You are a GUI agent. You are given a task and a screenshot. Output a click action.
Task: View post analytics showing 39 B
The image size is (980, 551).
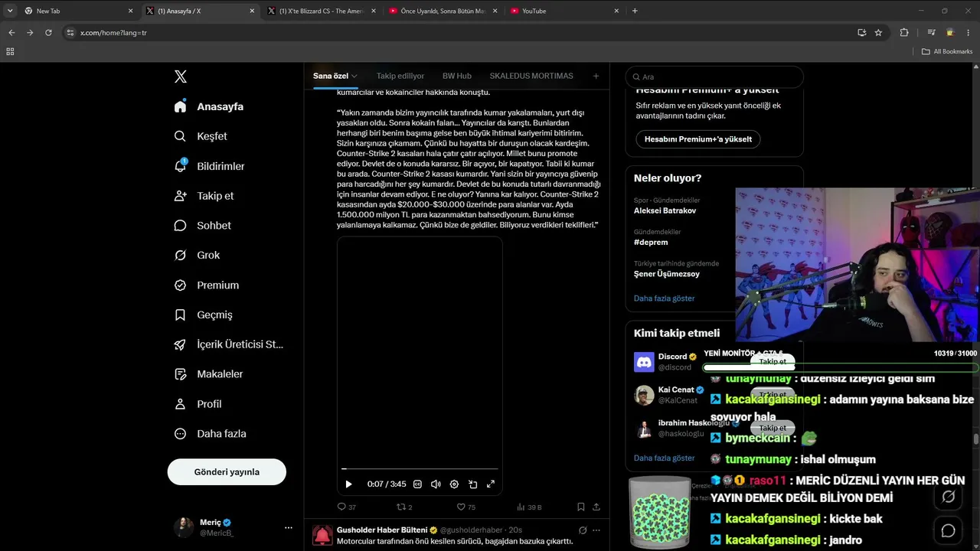pos(529,507)
